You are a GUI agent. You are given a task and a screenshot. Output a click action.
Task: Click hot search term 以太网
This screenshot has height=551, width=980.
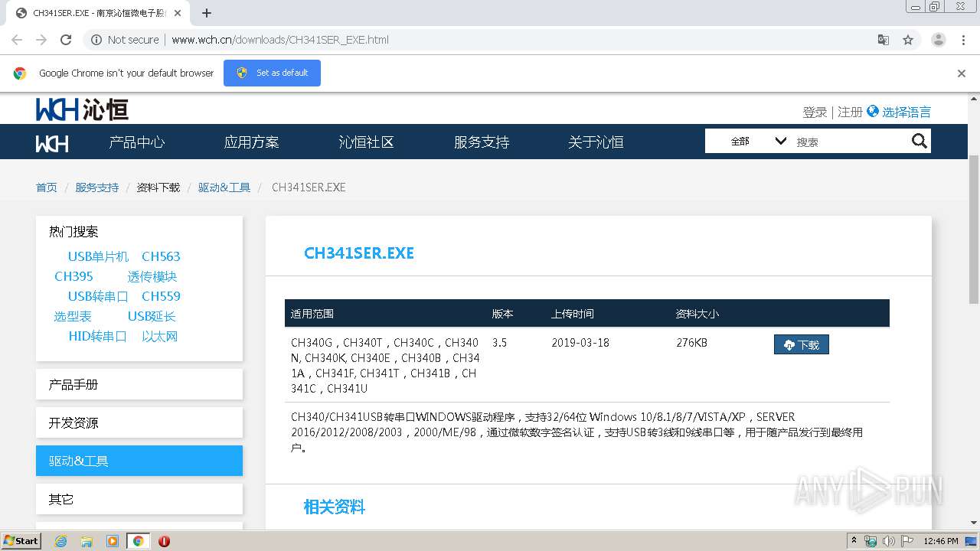159,336
